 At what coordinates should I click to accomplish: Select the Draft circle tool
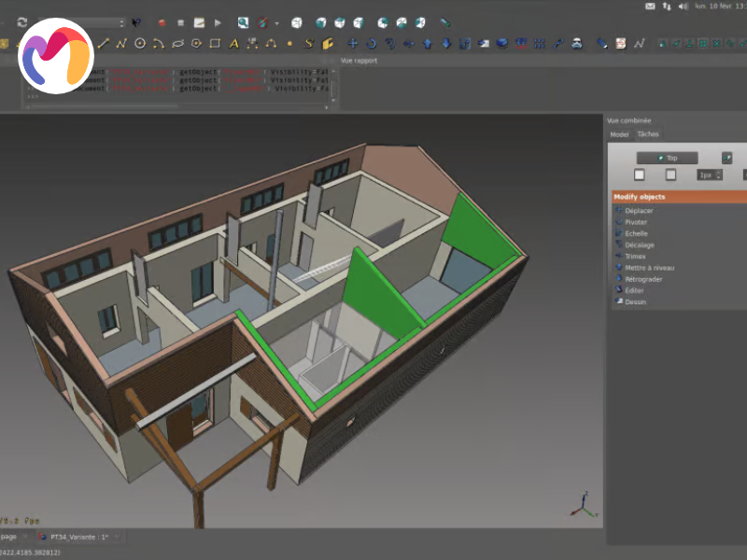(x=140, y=43)
